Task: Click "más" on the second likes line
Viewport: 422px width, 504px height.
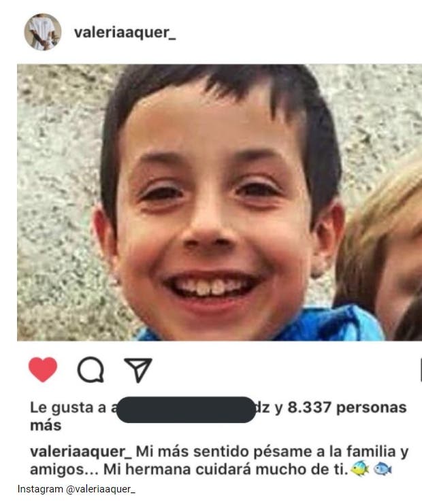Action: point(46,425)
